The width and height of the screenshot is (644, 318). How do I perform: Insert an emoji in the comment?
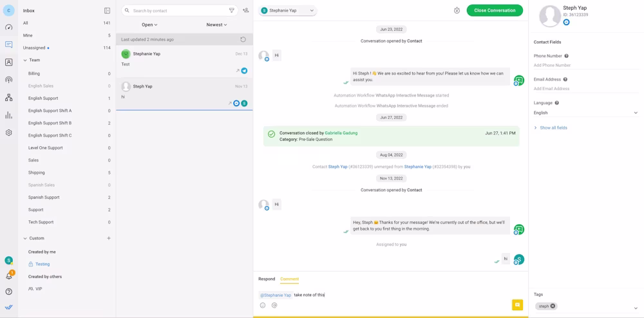pyautogui.click(x=263, y=305)
